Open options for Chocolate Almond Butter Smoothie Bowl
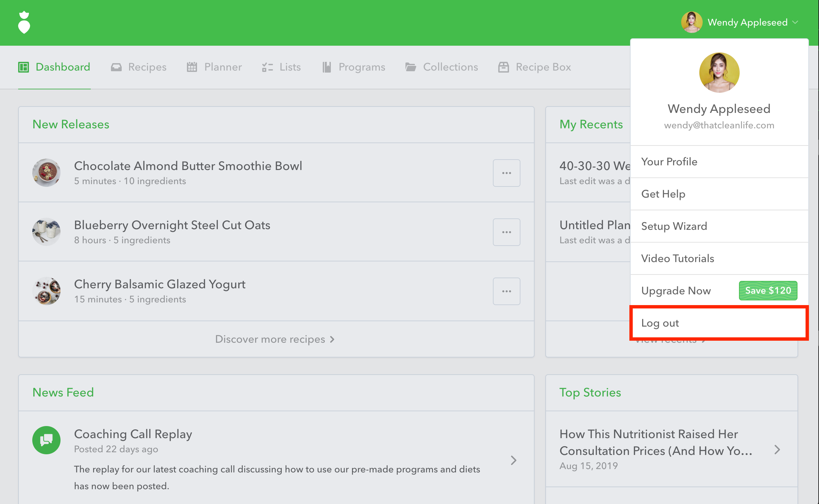Image resolution: width=819 pixels, height=504 pixels. pos(506,173)
